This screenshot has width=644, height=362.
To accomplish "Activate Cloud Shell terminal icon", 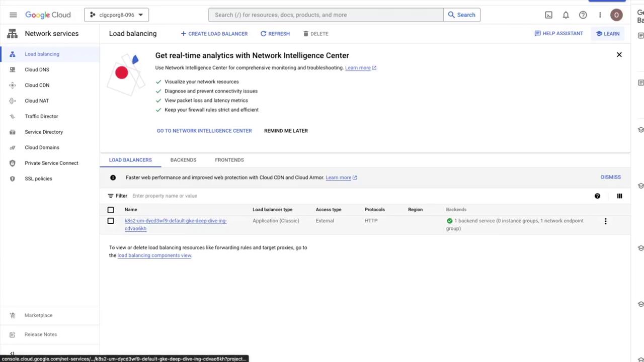I will [x=548, y=15].
